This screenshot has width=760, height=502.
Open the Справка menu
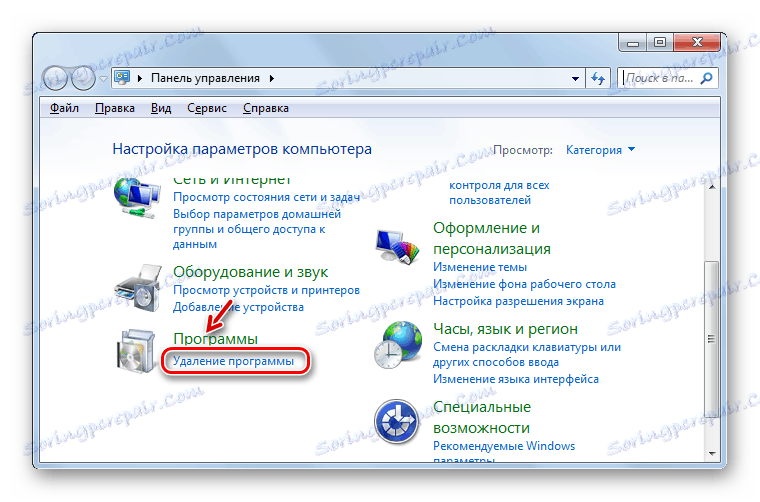tap(266, 108)
